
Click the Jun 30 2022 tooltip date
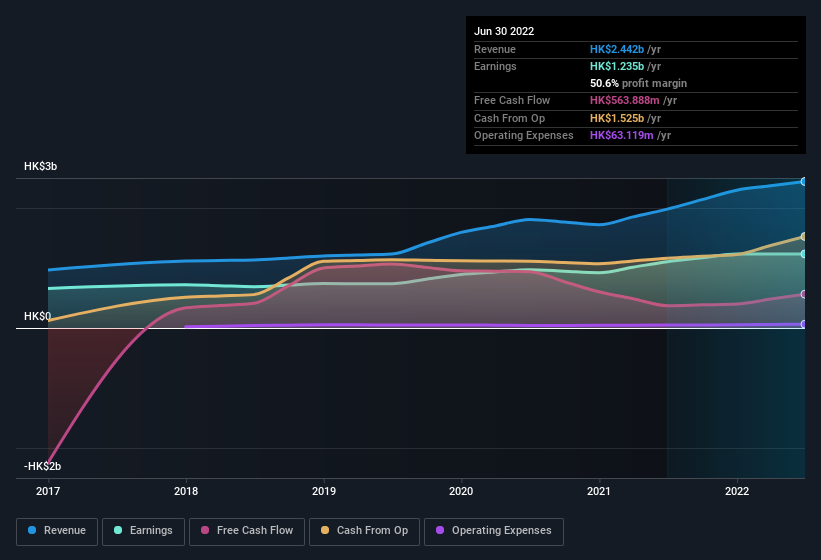click(x=504, y=31)
